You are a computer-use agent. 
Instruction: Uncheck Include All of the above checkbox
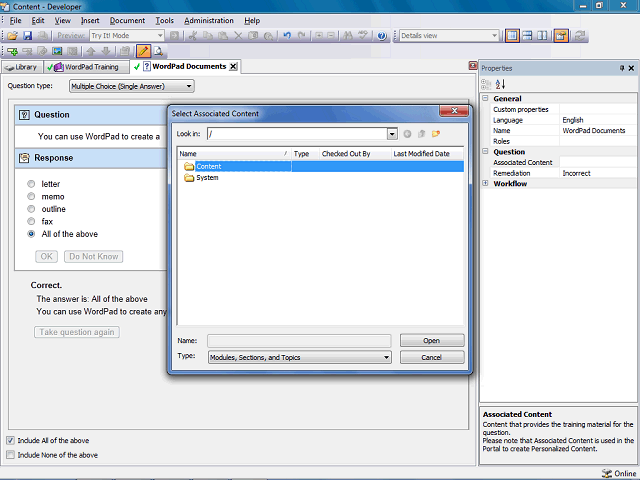[10, 440]
